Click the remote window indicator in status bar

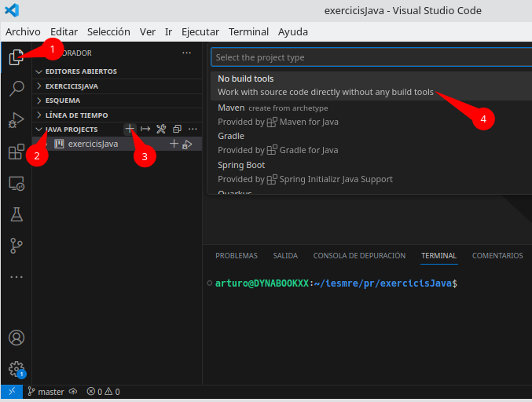coord(12,392)
